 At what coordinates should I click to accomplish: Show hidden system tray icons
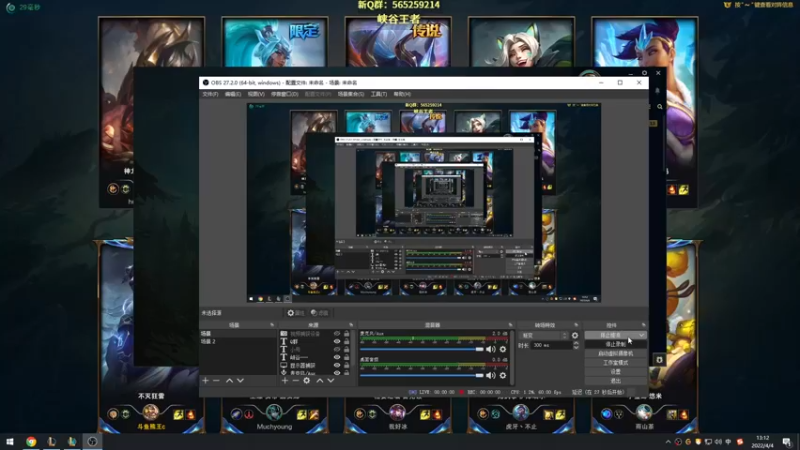coord(668,442)
